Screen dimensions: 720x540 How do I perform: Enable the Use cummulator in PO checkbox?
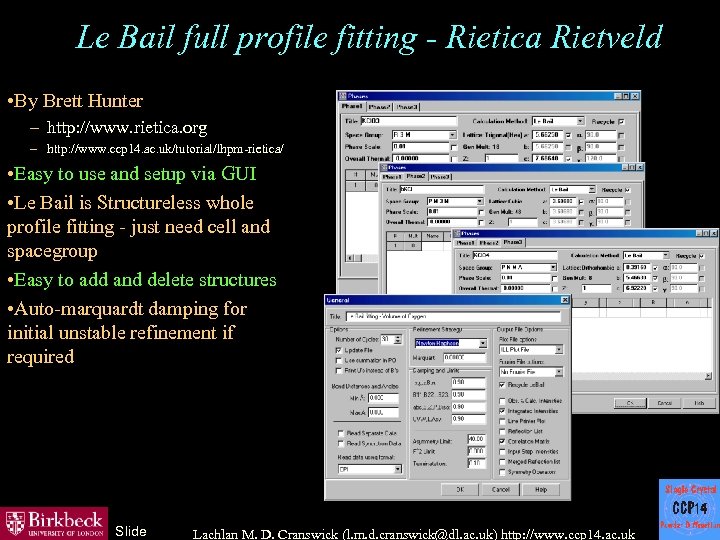coord(339,360)
